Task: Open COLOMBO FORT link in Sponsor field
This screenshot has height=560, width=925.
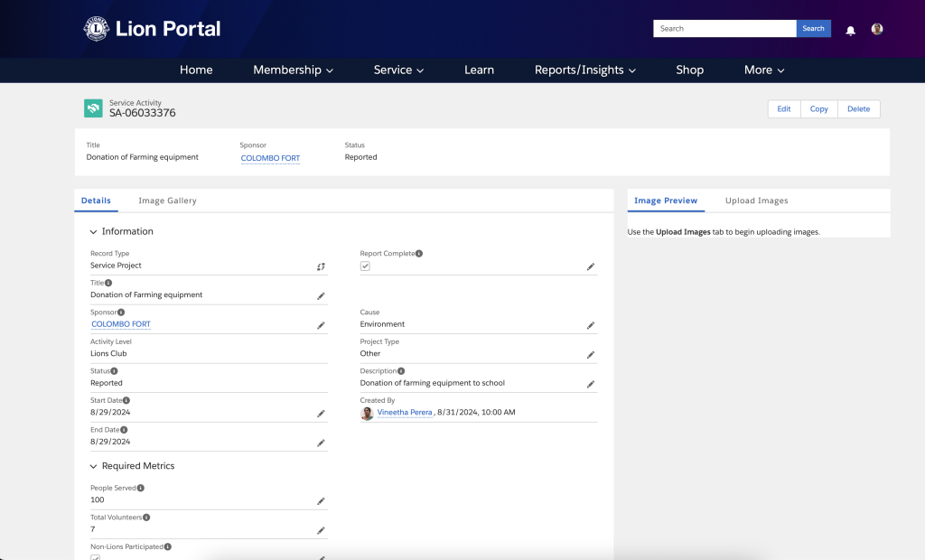Action: [121, 324]
